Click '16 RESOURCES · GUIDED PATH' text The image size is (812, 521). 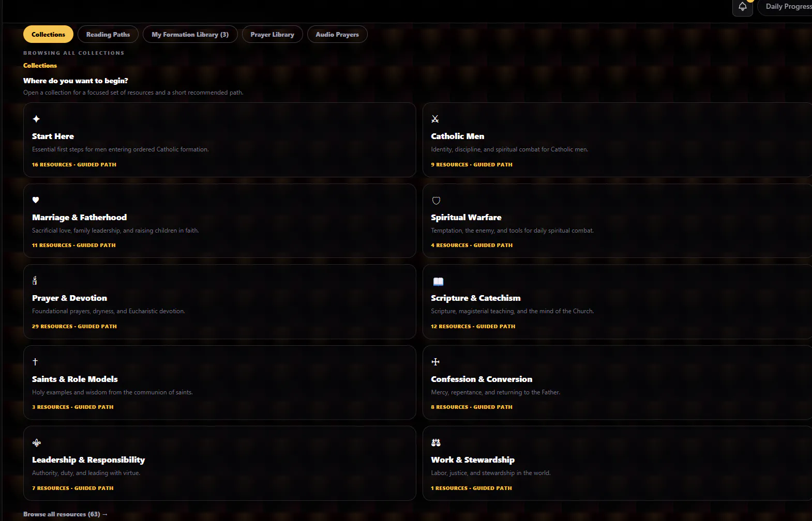click(74, 164)
